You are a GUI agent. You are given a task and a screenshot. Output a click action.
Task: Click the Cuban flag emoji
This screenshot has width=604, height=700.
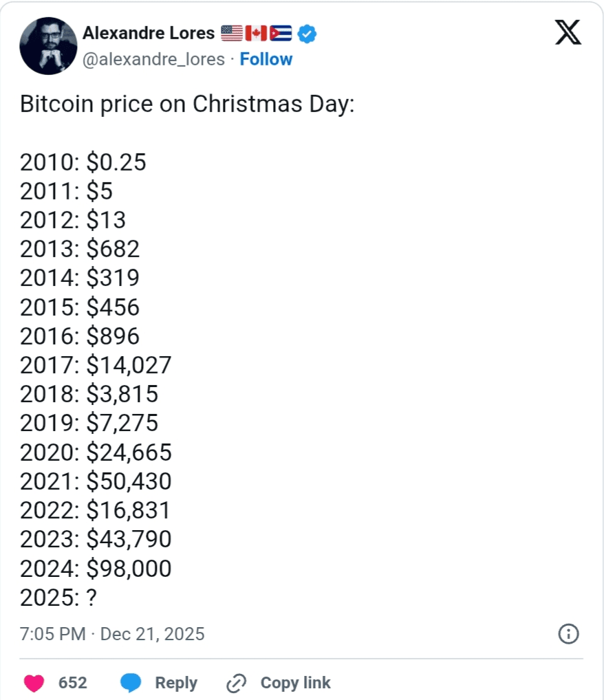coord(281,33)
